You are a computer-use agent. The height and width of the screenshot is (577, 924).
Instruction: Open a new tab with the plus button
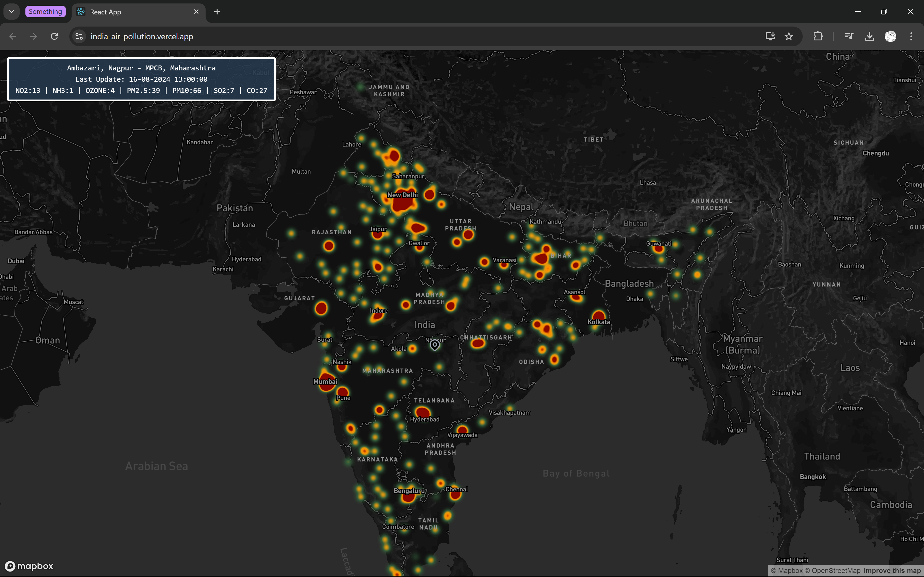coord(217,12)
